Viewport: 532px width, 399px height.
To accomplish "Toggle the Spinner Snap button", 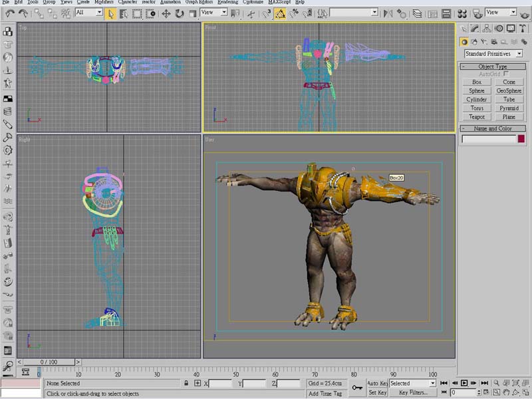I will 307,14.
